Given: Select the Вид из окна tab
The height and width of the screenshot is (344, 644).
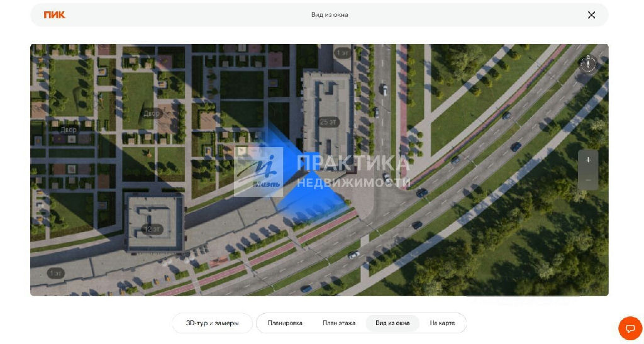Looking at the screenshot, I should coord(392,323).
